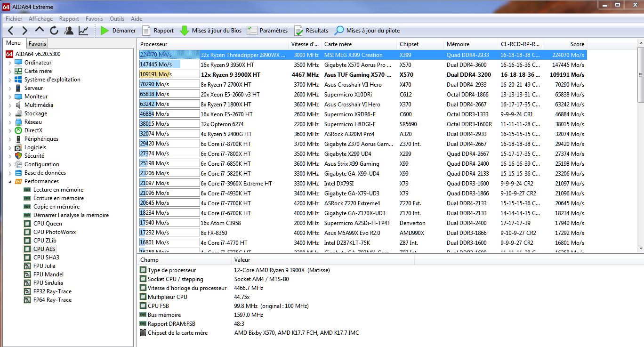The image size is (644, 347).
Task: Switch to the Menu tab
Action: (13, 43)
